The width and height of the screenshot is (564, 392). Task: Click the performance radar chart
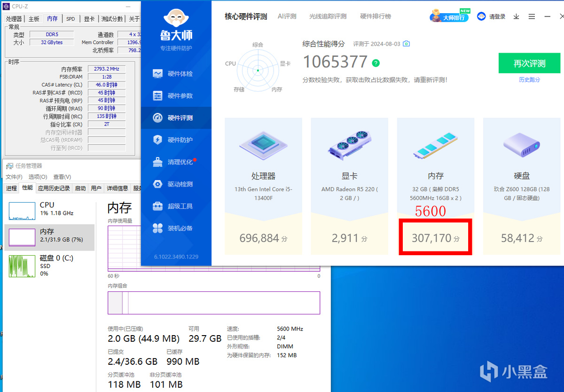(258, 70)
